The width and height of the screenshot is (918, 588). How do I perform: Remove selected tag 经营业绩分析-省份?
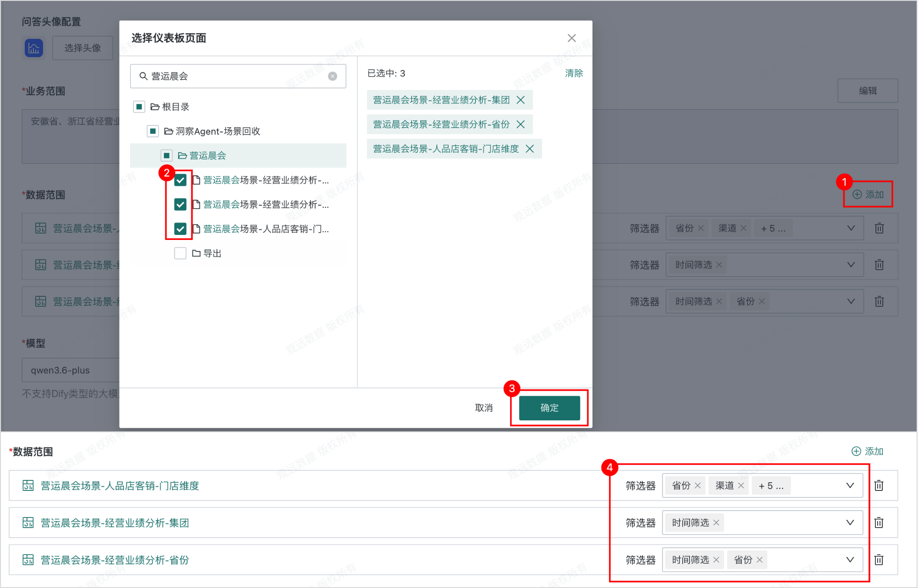pos(521,124)
